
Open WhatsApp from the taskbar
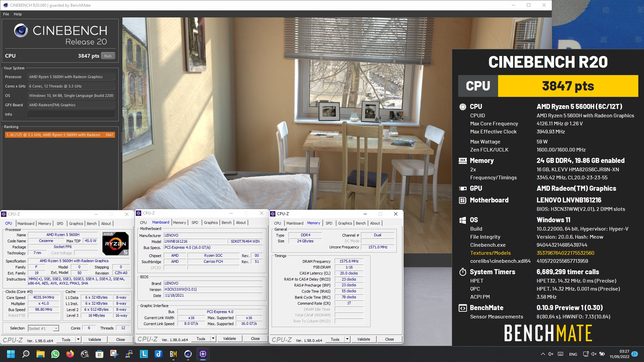55,354
